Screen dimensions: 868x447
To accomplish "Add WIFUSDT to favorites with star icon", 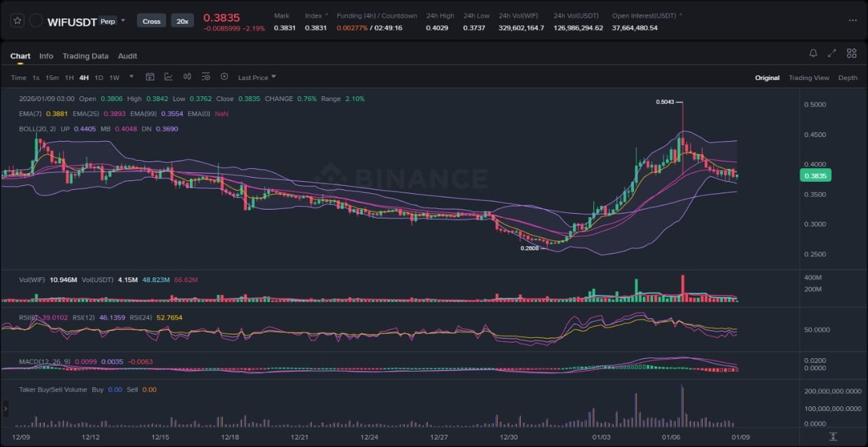I will [x=17, y=20].
